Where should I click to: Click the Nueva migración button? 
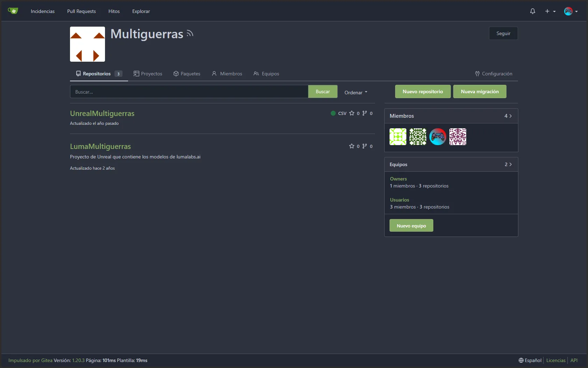(480, 91)
